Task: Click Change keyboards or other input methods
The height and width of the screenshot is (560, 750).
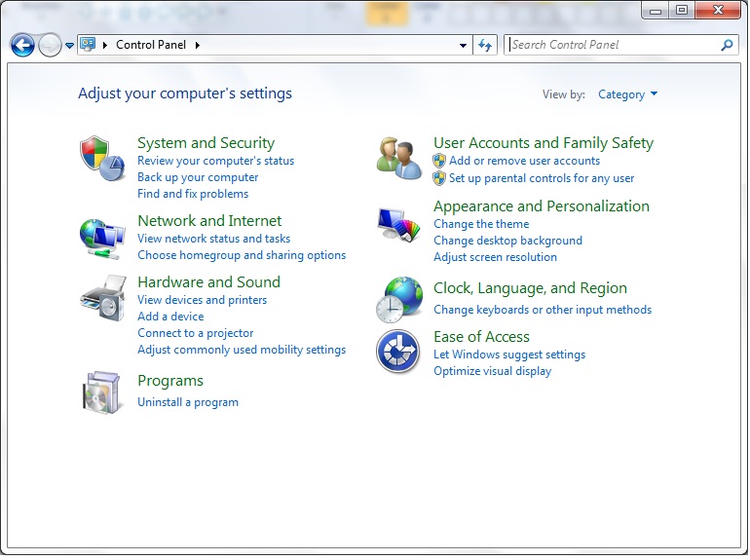Action: pos(543,310)
